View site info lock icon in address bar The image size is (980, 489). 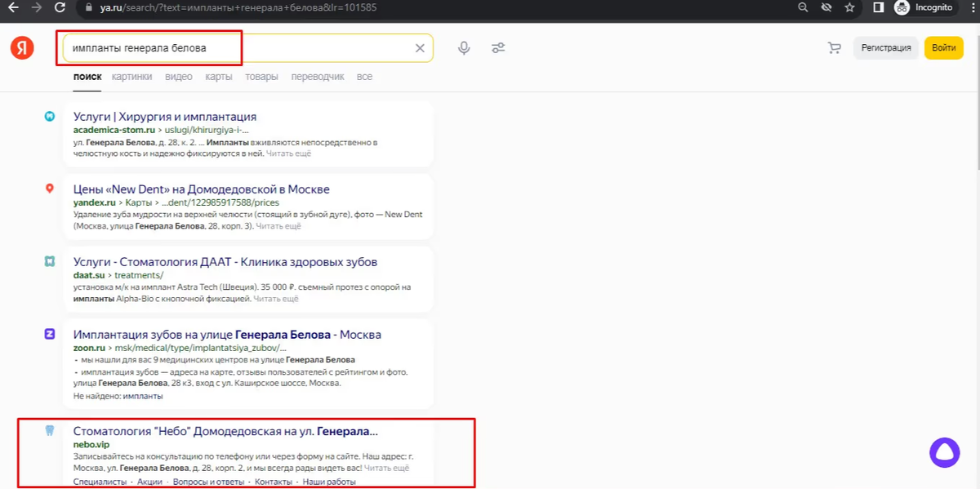click(90, 7)
